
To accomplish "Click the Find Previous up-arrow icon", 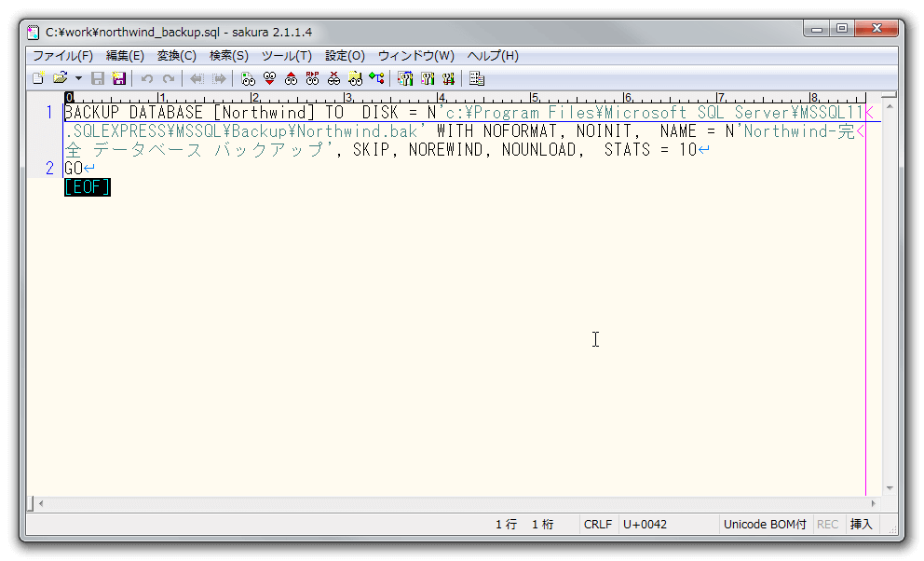I will point(291,79).
